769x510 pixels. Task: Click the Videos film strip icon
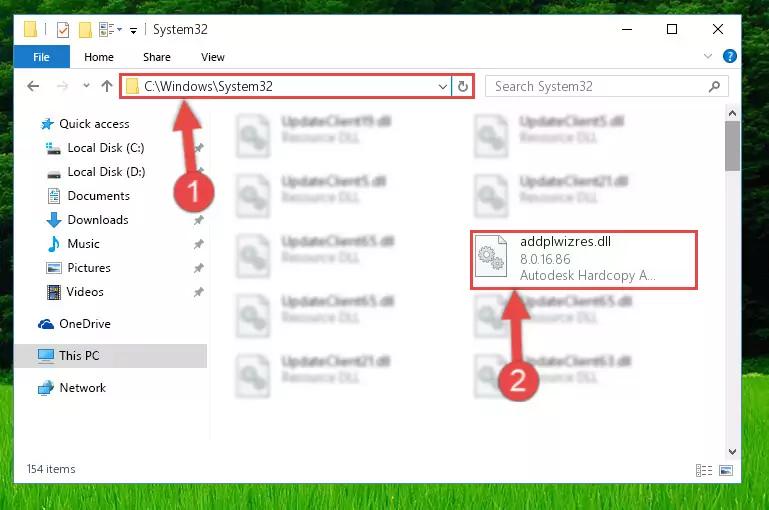[x=53, y=292]
